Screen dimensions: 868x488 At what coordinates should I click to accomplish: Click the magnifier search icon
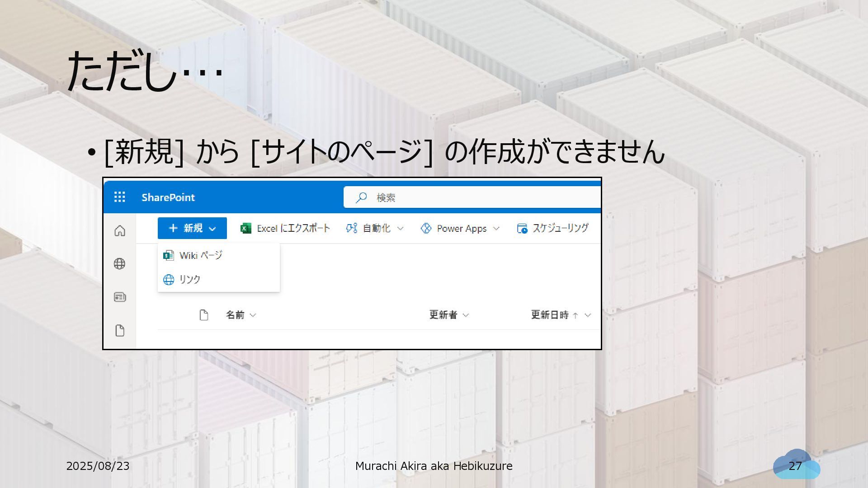point(361,197)
